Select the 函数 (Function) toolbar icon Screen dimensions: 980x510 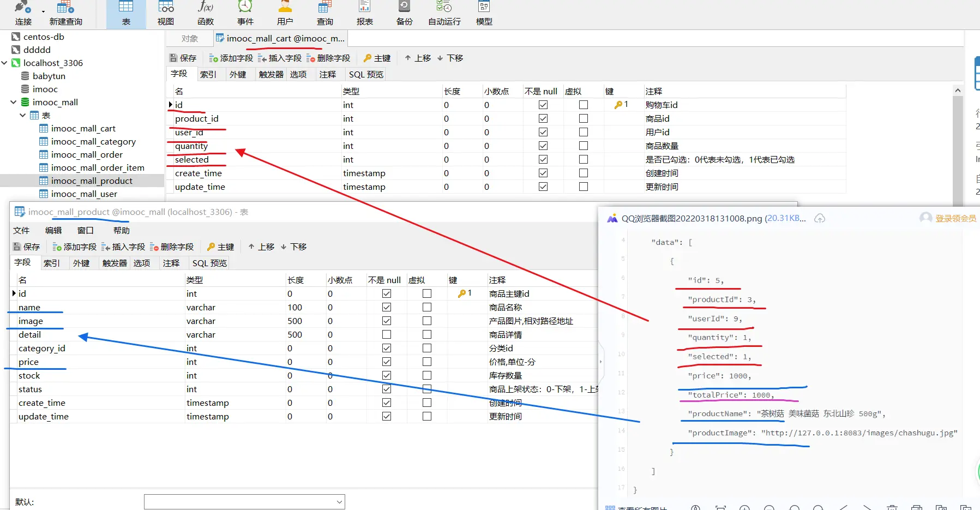point(206,13)
